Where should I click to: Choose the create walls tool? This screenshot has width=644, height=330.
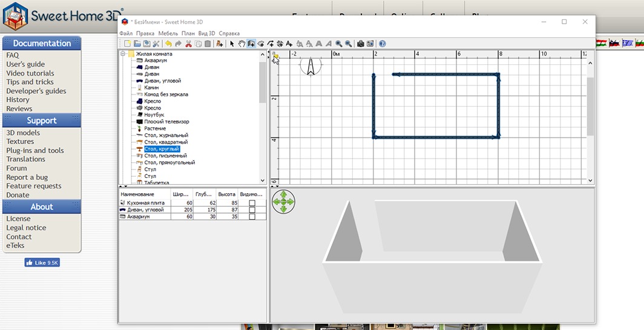point(251,44)
